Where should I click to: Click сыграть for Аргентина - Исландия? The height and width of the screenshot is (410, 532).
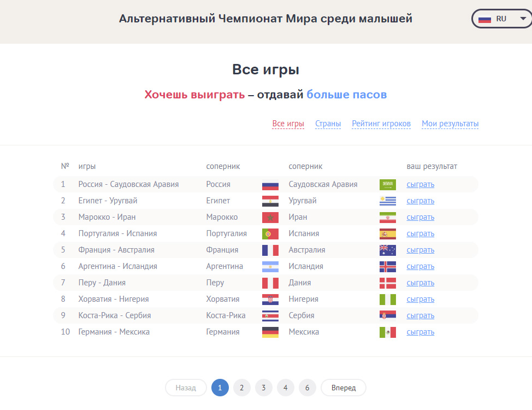[421, 266]
